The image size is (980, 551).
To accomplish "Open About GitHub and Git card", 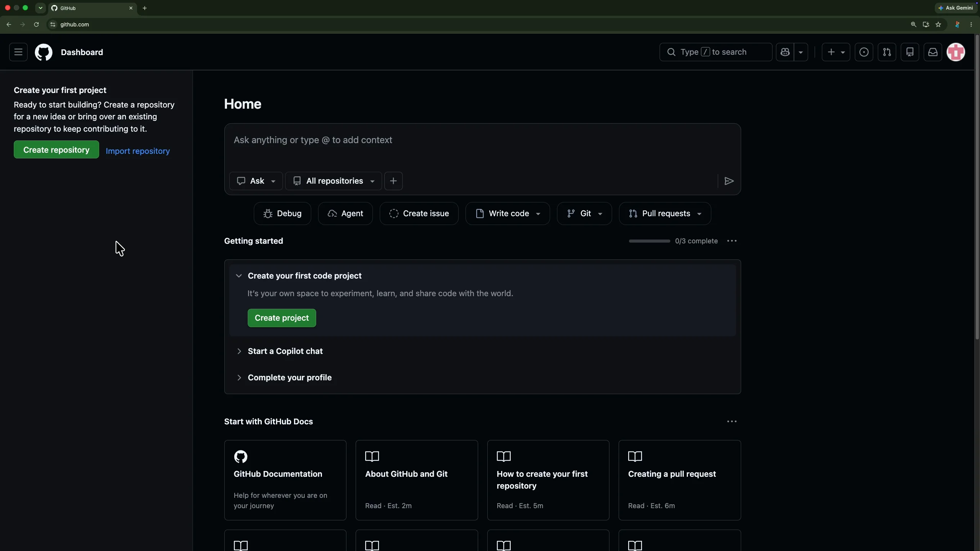I will (416, 480).
